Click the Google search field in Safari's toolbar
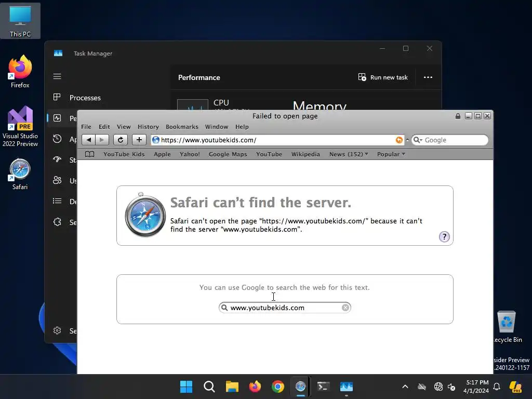532x399 pixels. [450, 140]
